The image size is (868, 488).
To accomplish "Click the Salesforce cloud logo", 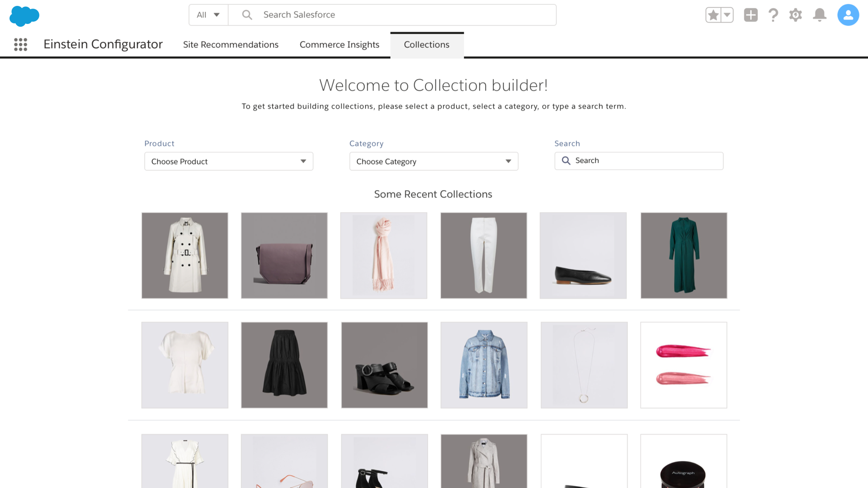I will coord(24,16).
